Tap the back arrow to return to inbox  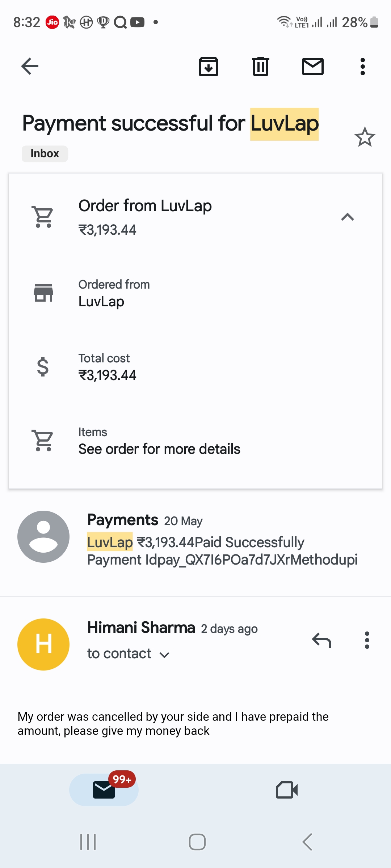click(x=30, y=66)
